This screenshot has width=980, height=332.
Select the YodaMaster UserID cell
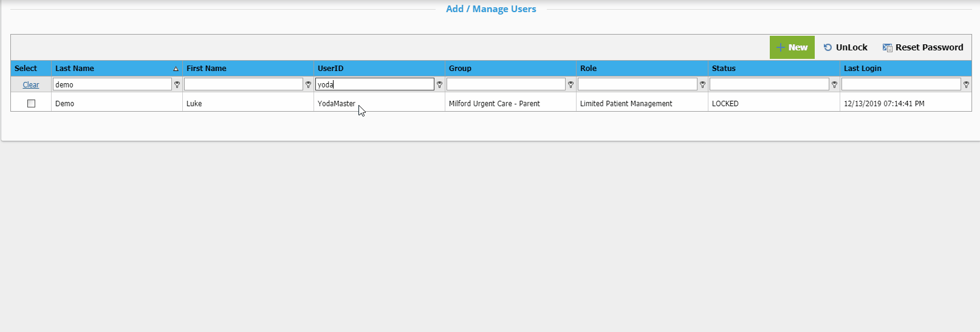[337, 104]
